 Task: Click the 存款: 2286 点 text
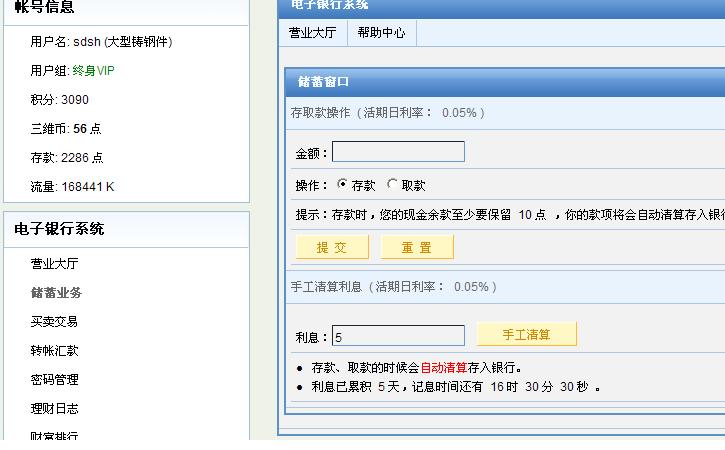[67, 158]
